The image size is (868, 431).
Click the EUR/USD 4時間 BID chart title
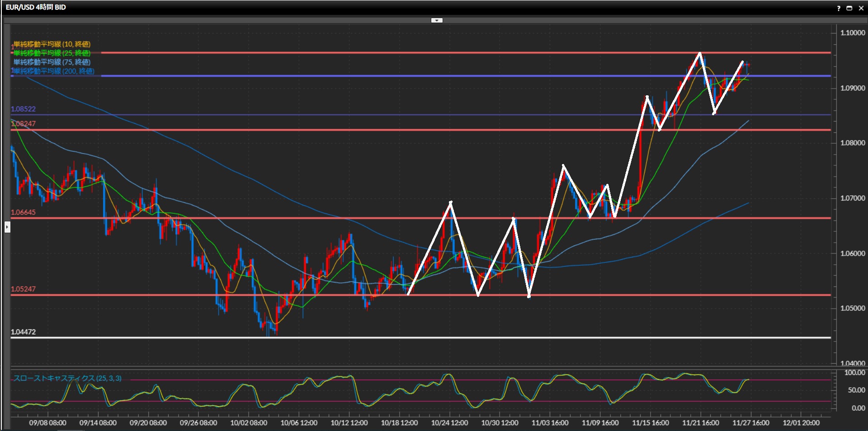click(36, 7)
